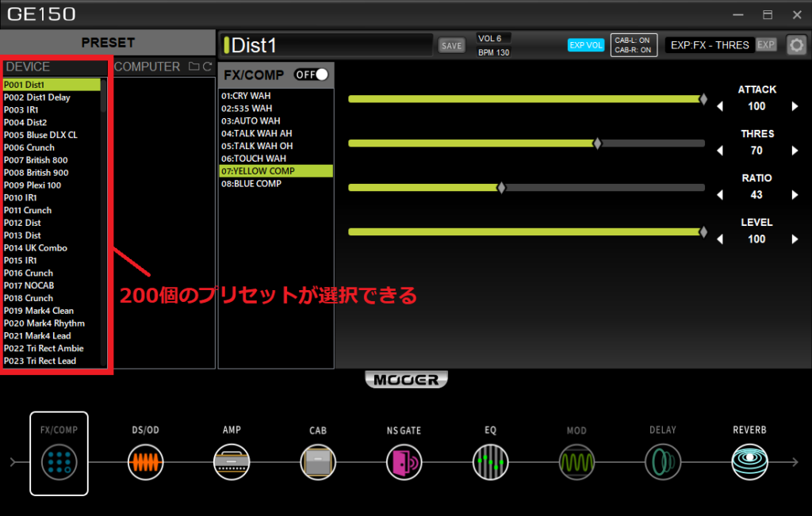Decrease ATTACK value with left arrow
The image size is (812, 516).
tap(720, 106)
